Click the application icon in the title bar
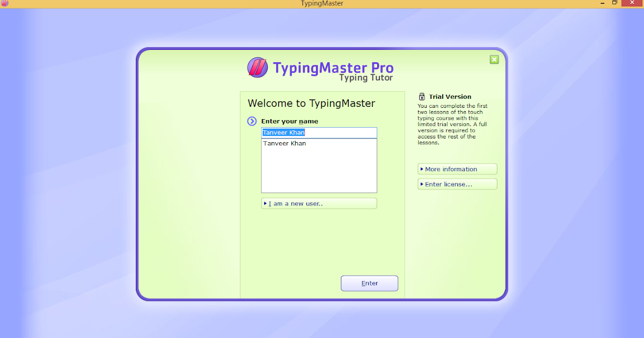 coord(5,3)
